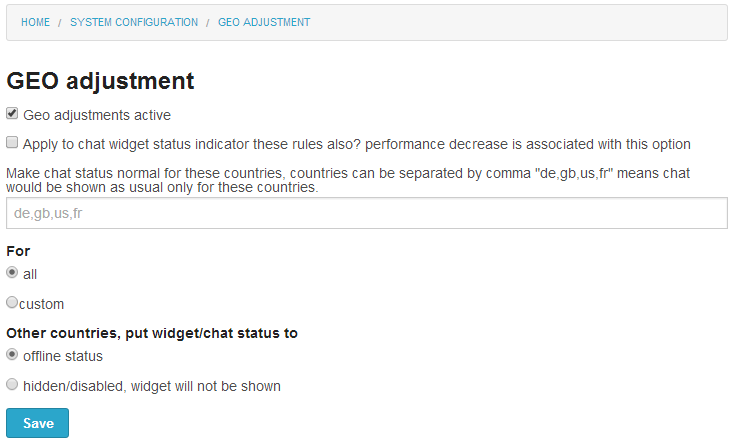
Task: Click the "widget will not be shown" label text
Action: 206,386
